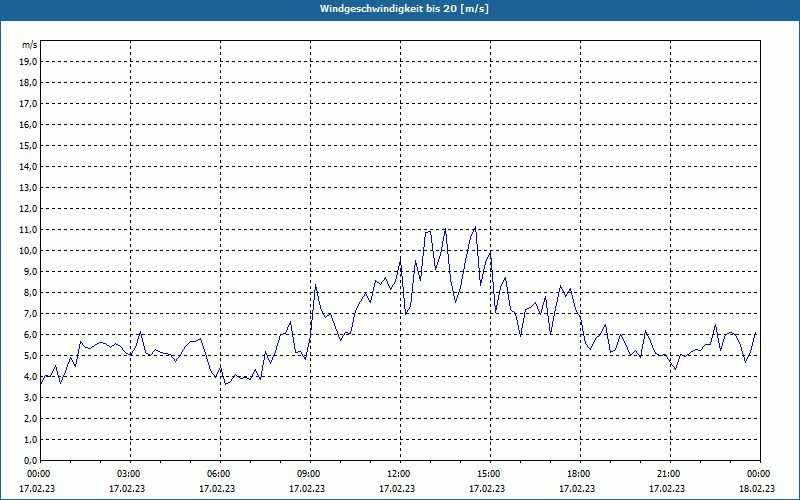Click the 11,0 y-axis label
This screenshot has height=500, width=800.
(x=29, y=230)
